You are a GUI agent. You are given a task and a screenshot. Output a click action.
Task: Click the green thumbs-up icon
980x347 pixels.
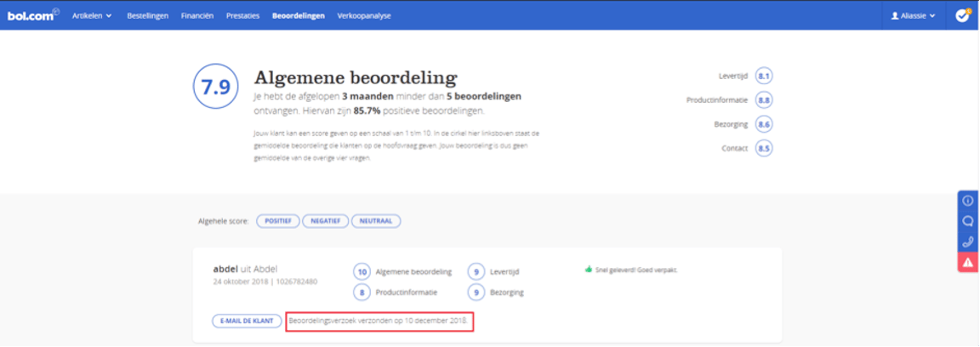pyautogui.click(x=588, y=270)
